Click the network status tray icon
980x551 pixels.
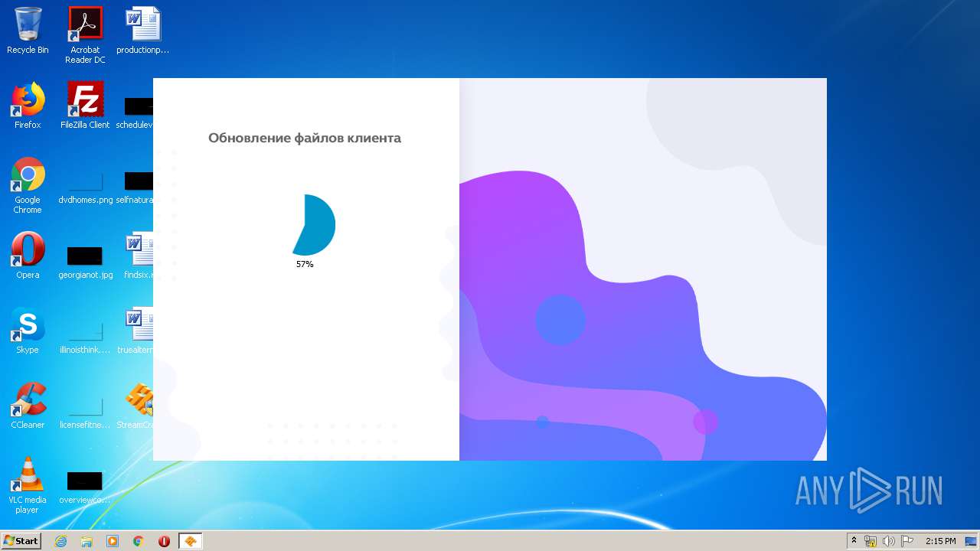point(871,541)
